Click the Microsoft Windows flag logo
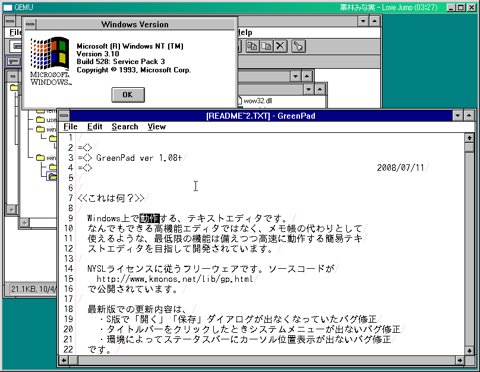The image size is (480, 372). (x=50, y=54)
